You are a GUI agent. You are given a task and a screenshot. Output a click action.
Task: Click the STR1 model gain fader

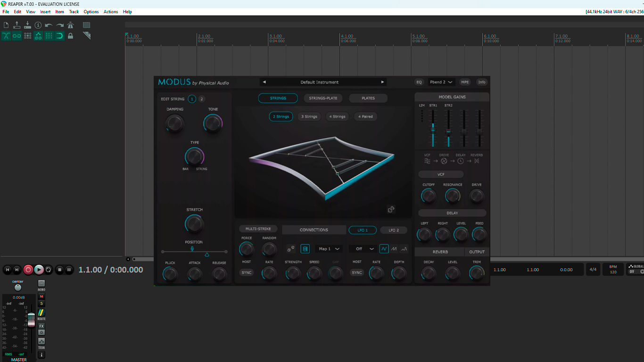(x=433, y=130)
